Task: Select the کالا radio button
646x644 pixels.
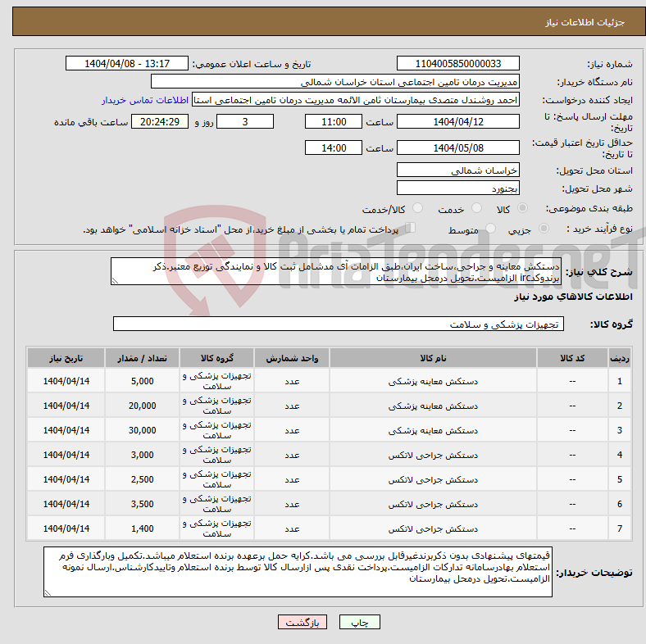Action: tap(522, 208)
